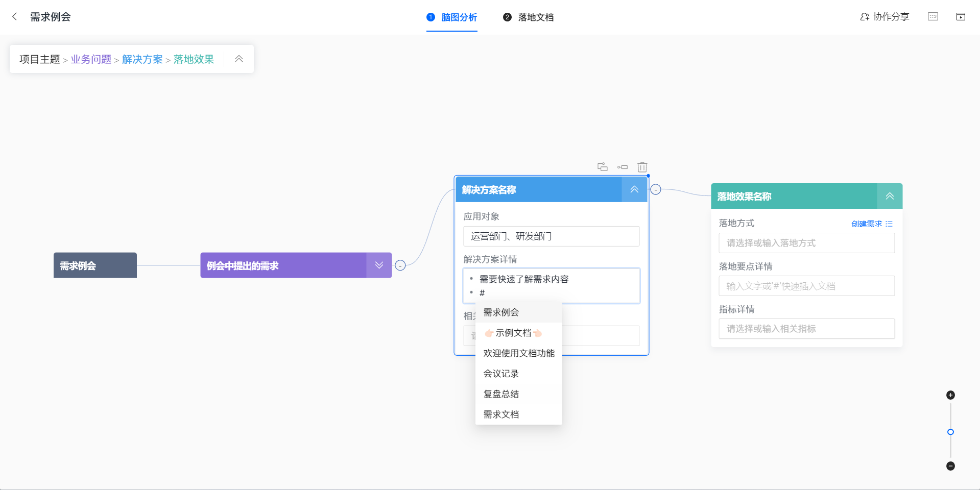This screenshot has width=980, height=490.
Task: Collapse the branch after 例会中提出的需求
Action: click(x=400, y=265)
